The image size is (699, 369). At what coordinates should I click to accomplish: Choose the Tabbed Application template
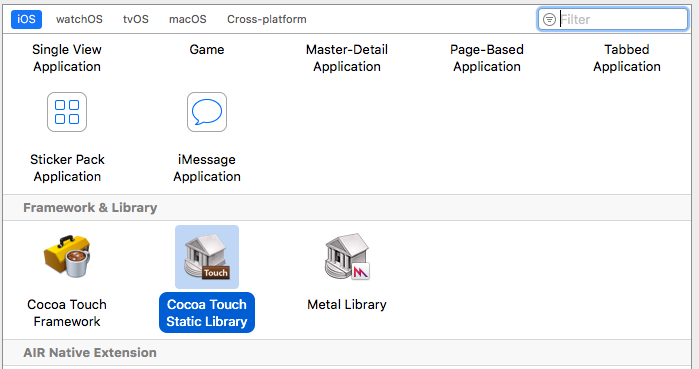pos(627,58)
